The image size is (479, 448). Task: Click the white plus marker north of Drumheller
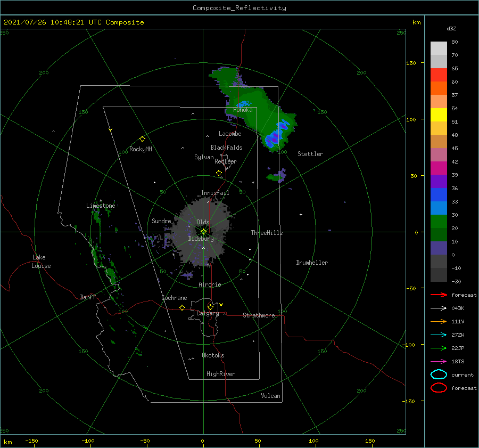coord(301,214)
